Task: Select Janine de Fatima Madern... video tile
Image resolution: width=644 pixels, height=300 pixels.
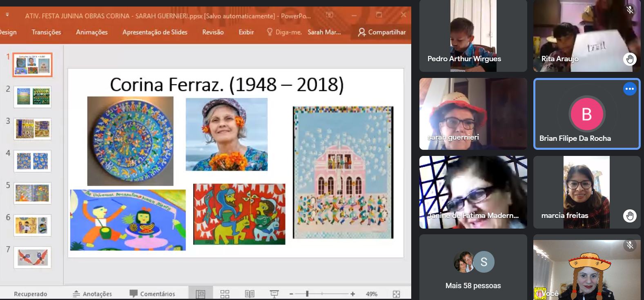Action: point(473,192)
